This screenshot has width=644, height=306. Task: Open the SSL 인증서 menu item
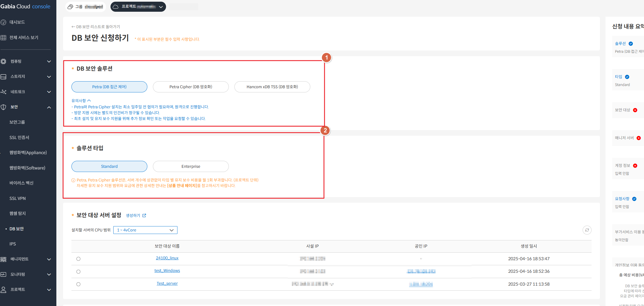pos(19,137)
